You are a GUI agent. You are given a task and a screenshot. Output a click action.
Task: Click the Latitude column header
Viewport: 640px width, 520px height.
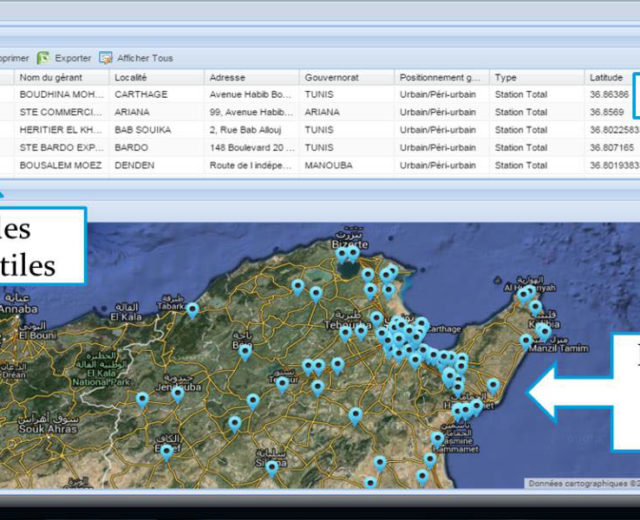point(607,77)
